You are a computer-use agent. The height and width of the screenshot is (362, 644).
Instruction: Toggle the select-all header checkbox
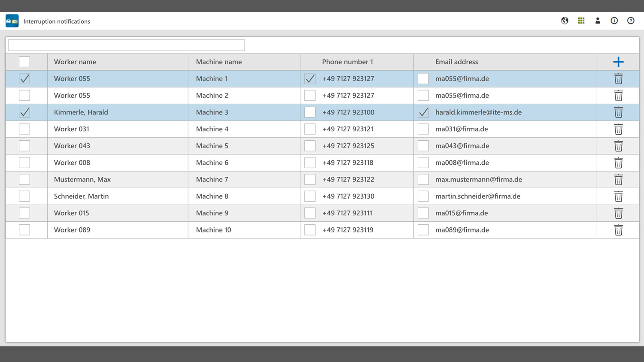[x=24, y=62]
